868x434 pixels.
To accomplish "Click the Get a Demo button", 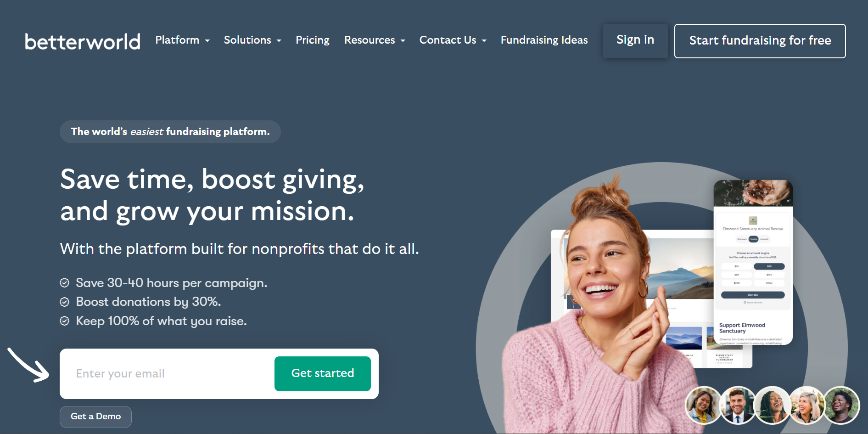I will [x=95, y=417].
